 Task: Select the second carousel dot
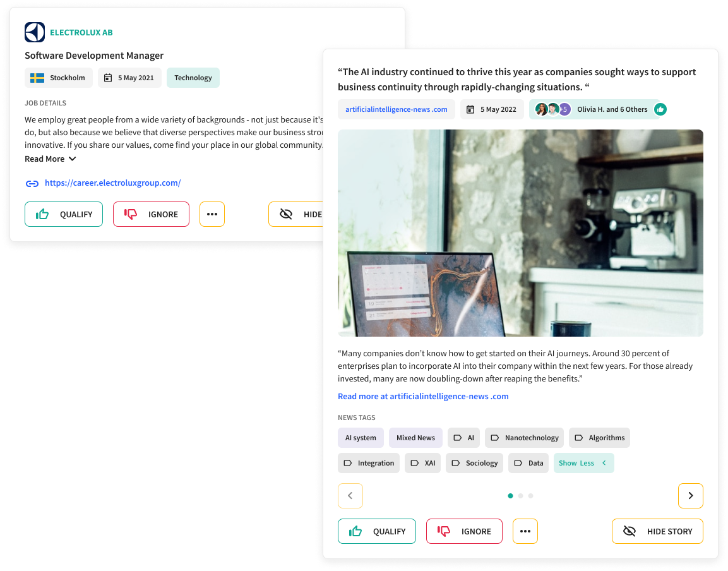coord(520,496)
